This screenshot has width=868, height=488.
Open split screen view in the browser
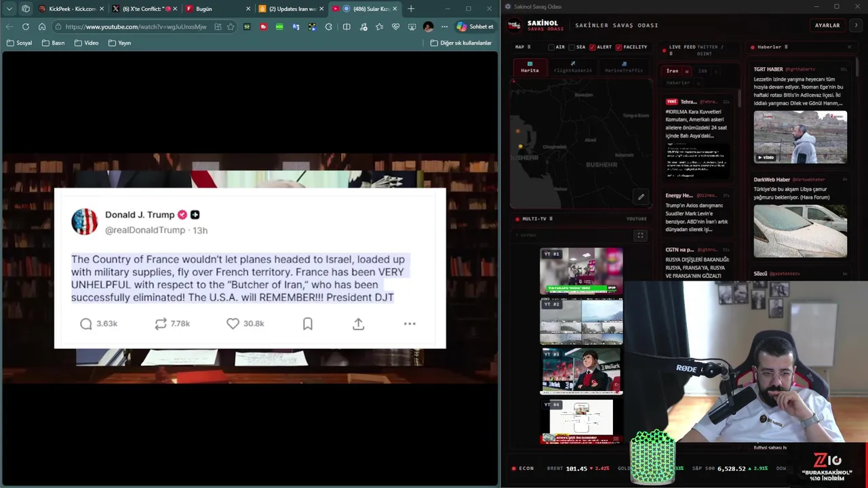click(x=347, y=26)
